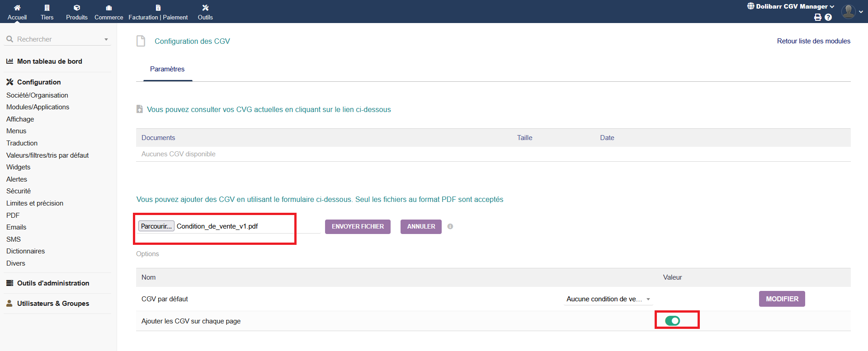This screenshot has height=351, width=868.
Task: Open the Produits cube icon
Action: pyautogui.click(x=77, y=8)
